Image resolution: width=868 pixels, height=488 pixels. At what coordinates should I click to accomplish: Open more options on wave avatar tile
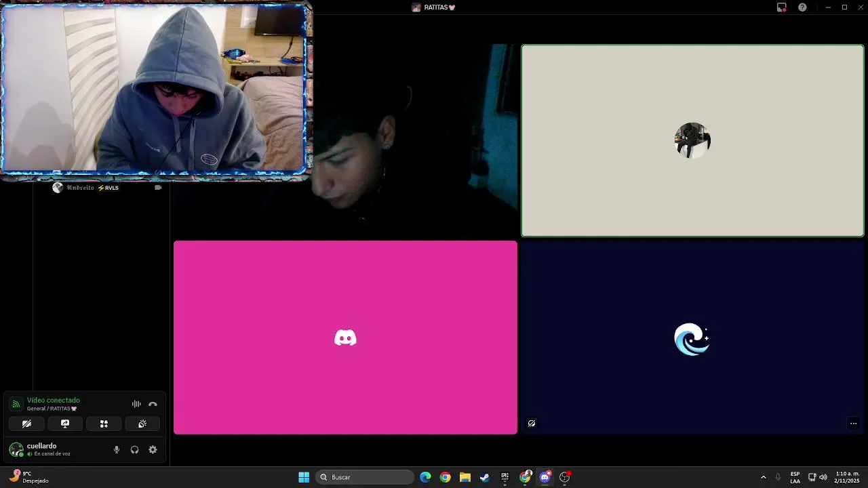(853, 424)
